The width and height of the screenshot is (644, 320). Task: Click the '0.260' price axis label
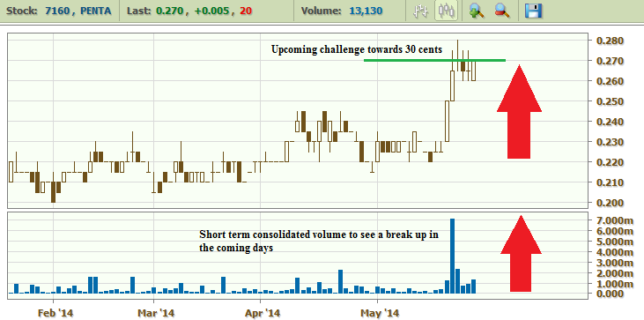point(611,81)
